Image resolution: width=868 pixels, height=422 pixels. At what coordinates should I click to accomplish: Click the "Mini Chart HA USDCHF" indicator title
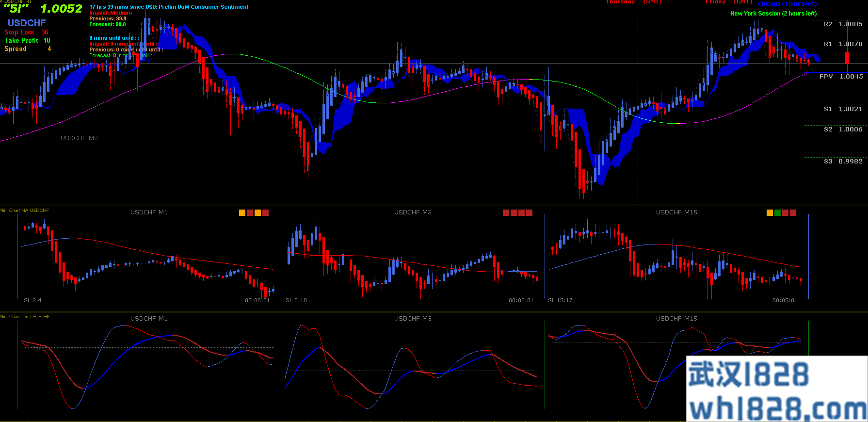[25, 211]
